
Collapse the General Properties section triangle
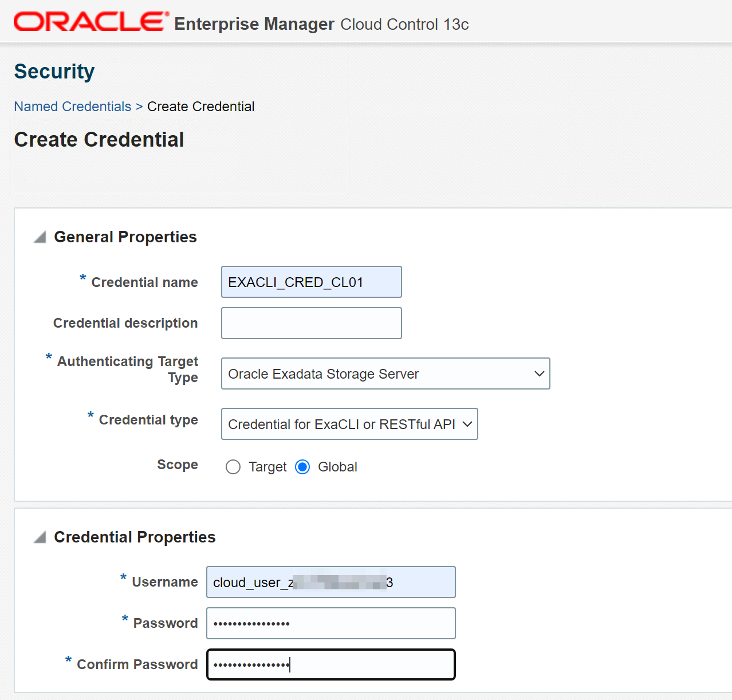click(x=40, y=237)
